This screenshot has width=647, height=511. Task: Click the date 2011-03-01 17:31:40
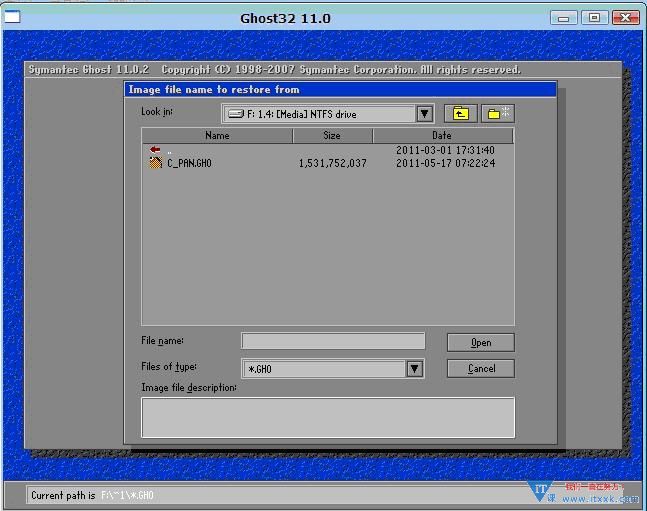point(446,150)
